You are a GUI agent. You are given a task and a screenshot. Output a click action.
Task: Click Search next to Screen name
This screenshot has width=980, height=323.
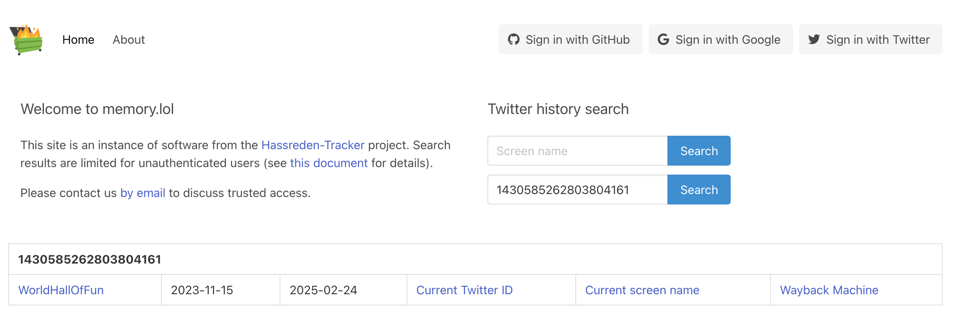pyautogui.click(x=699, y=151)
